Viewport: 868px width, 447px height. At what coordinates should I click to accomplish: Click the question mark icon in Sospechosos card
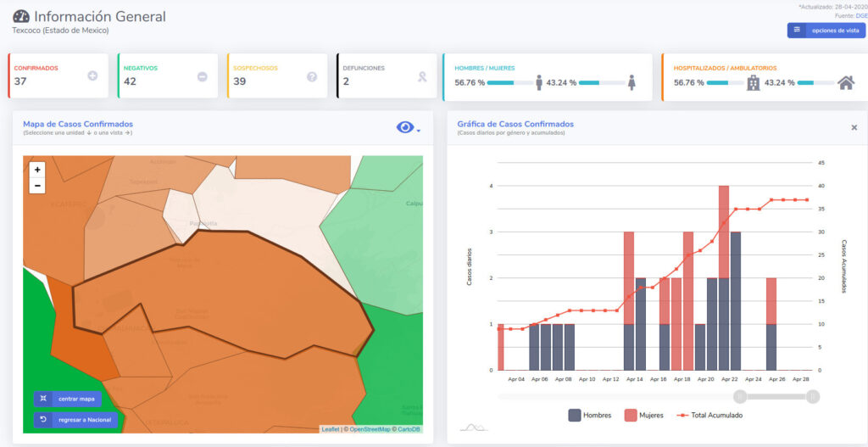click(x=312, y=76)
